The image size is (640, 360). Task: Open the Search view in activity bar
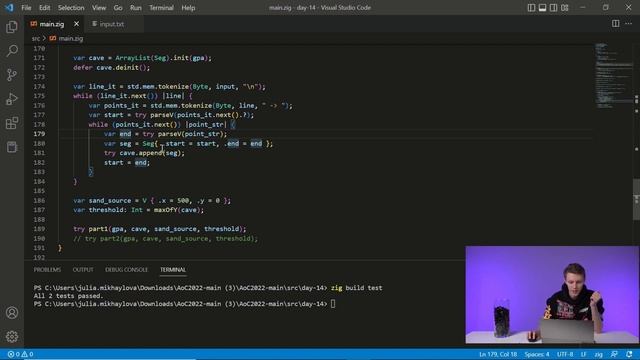coord(12,51)
